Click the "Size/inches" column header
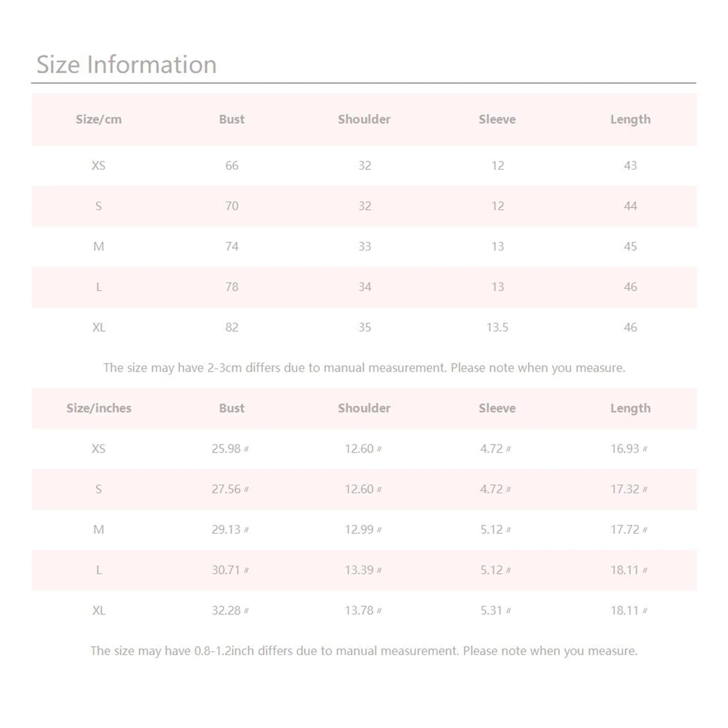 tap(98, 408)
